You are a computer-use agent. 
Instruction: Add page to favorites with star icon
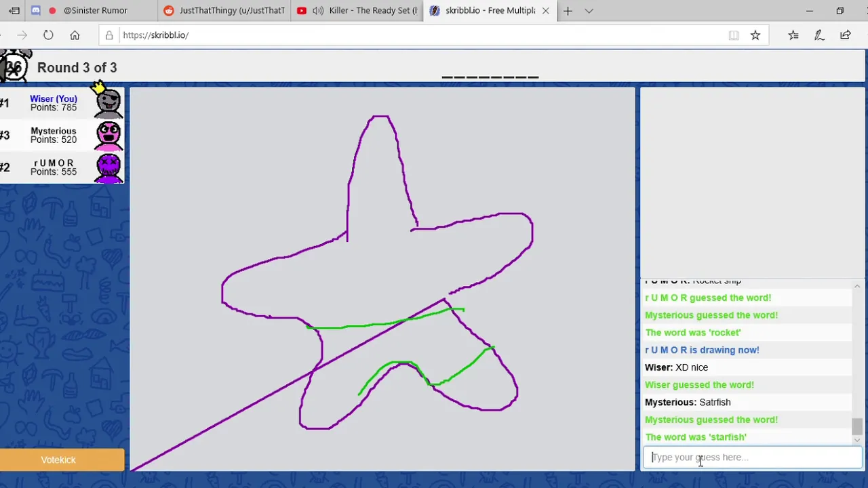755,35
